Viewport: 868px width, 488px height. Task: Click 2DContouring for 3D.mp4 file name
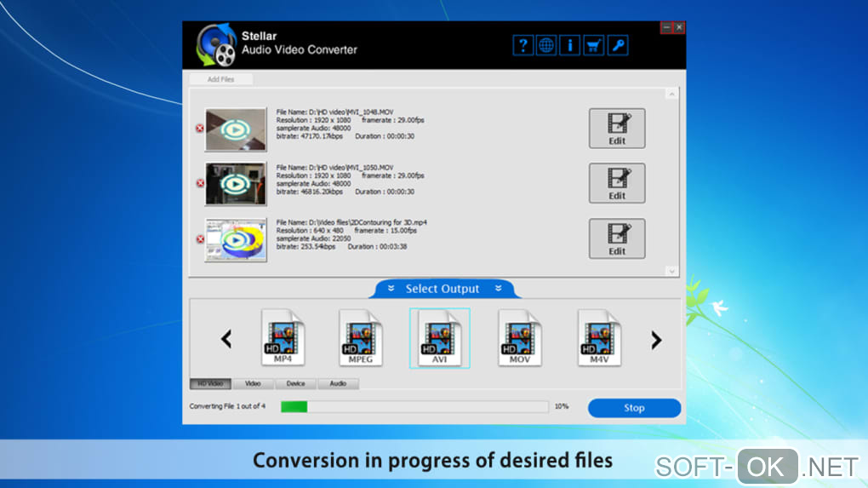(x=351, y=222)
